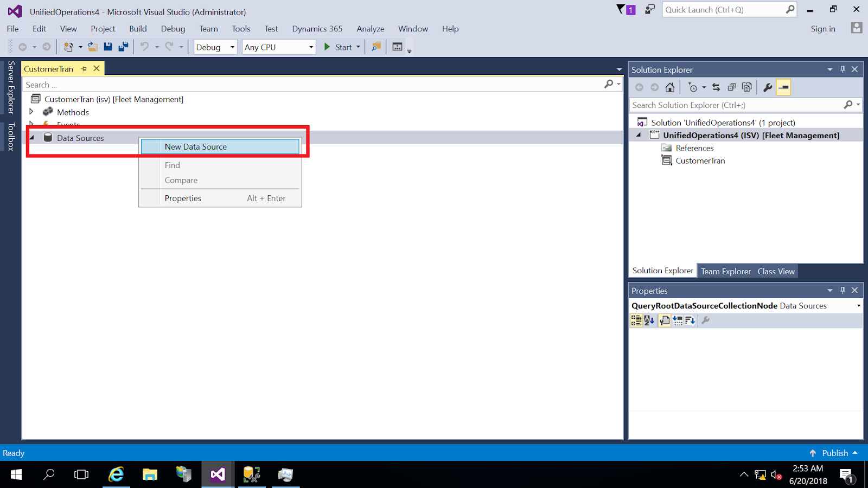
Task: Click the Start debugging button
Action: point(338,47)
